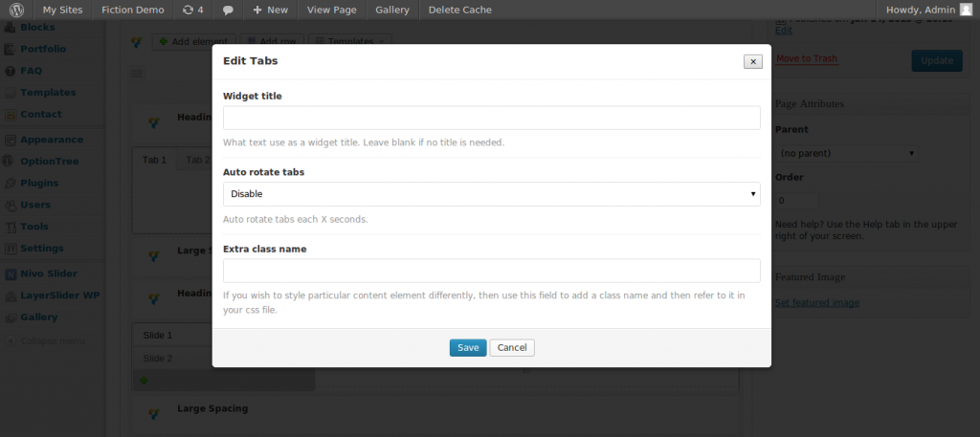Open Templates in the sidebar menu
980x437 pixels.
[x=48, y=93]
